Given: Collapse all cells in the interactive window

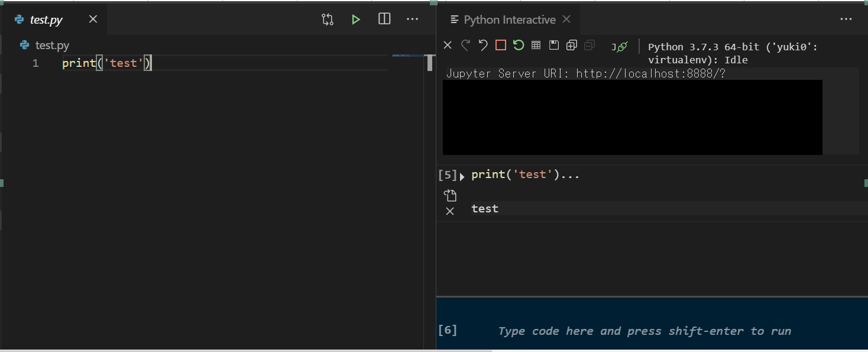Looking at the screenshot, I should (x=589, y=44).
